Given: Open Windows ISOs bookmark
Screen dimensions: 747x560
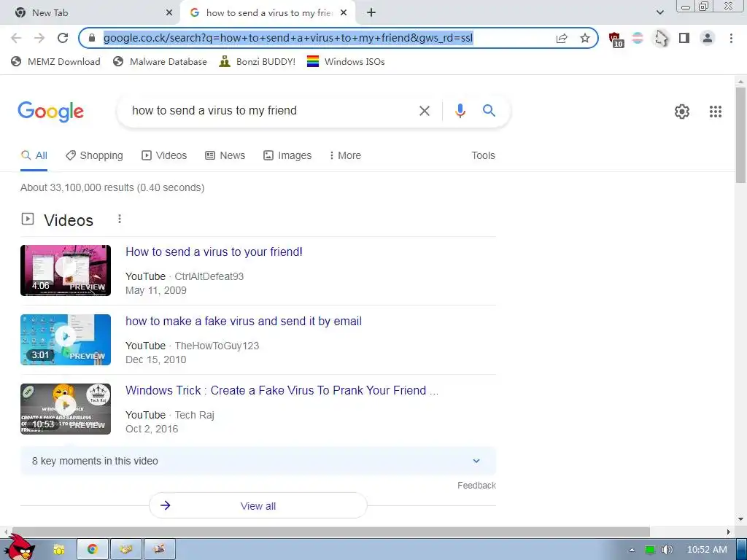Looking at the screenshot, I should coord(346,61).
